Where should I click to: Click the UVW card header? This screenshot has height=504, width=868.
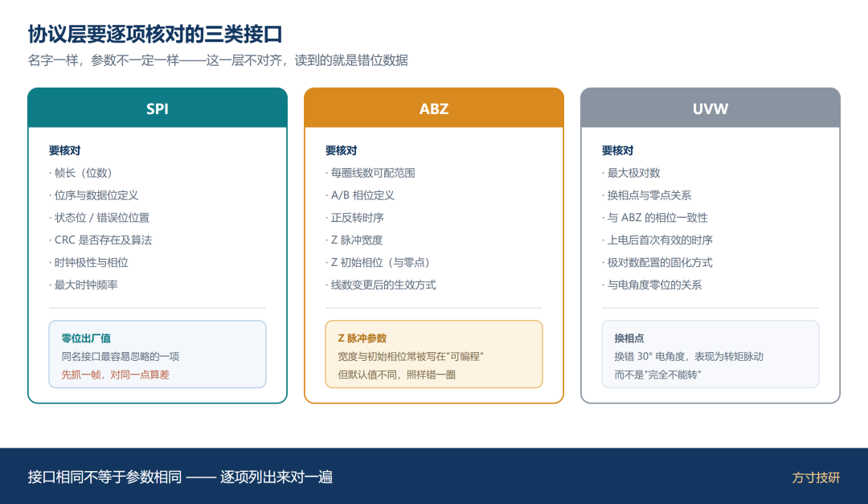[x=710, y=108]
